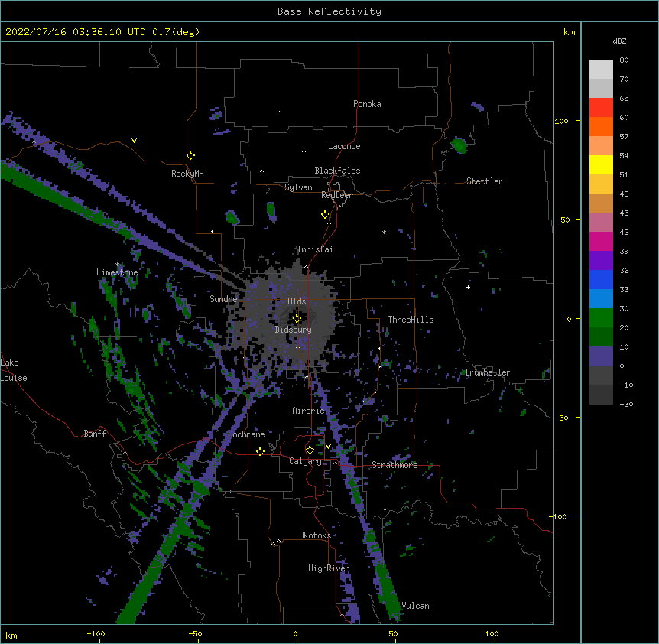Click the ThreeHills city label
Screen dimensions: 659x644
coord(411,320)
